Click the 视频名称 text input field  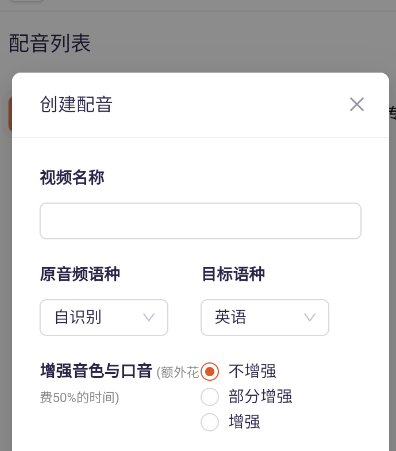[x=200, y=221]
